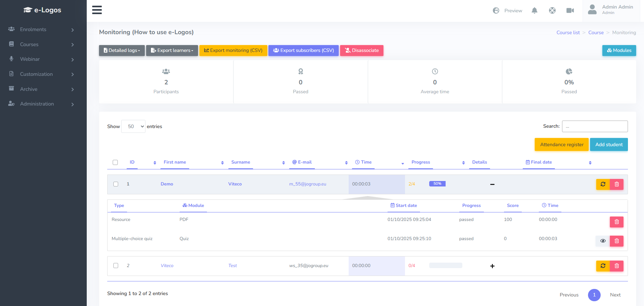This screenshot has height=306, width=644.
Task: Open the Administration sidebar menu
Action: pos(41,104)
